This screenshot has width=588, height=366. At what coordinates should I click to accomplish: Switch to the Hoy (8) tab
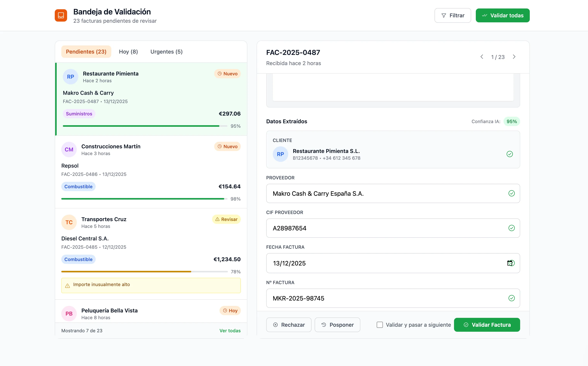point(128,52)
